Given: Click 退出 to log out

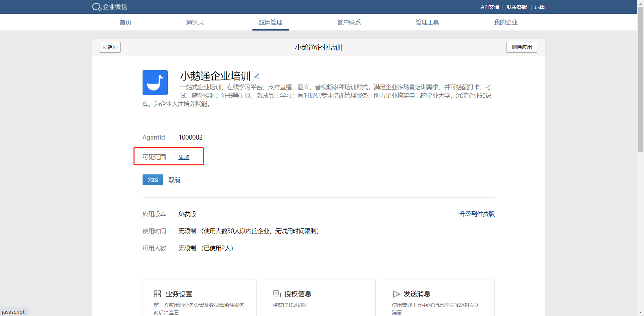Looking at the screenshot, I should pos(540,7).
